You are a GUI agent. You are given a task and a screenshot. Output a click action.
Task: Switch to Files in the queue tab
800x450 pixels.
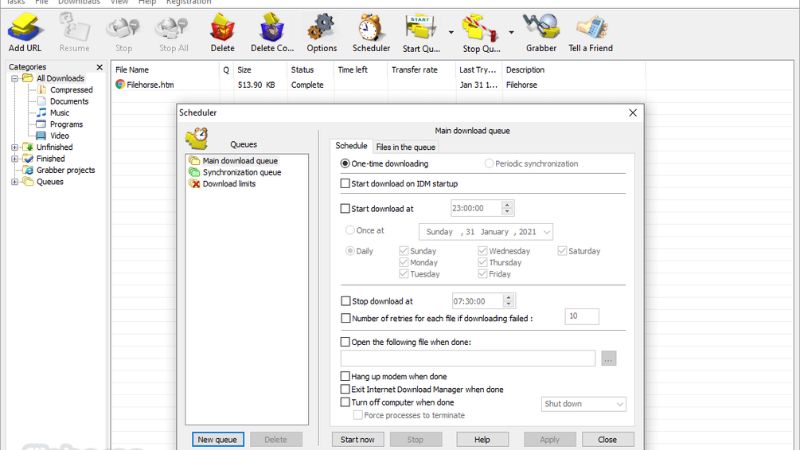coord(406,147)
